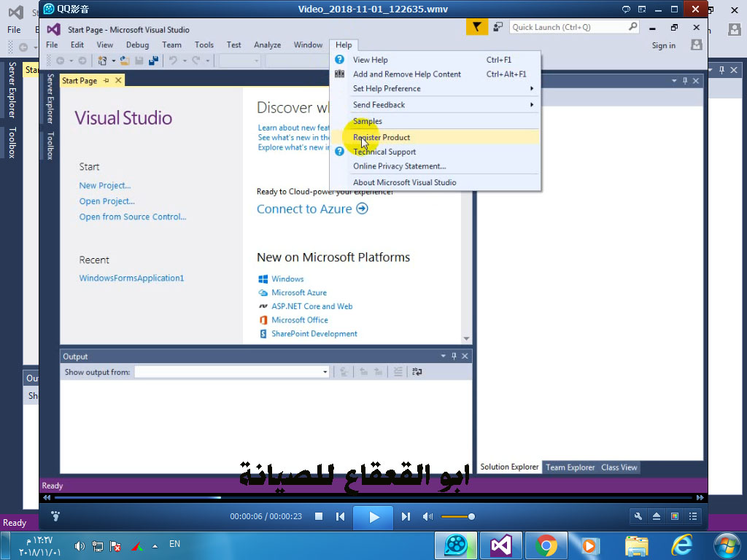Click the Connect to Azure link
Screen dimensions: 747x560
pos(312,209)
